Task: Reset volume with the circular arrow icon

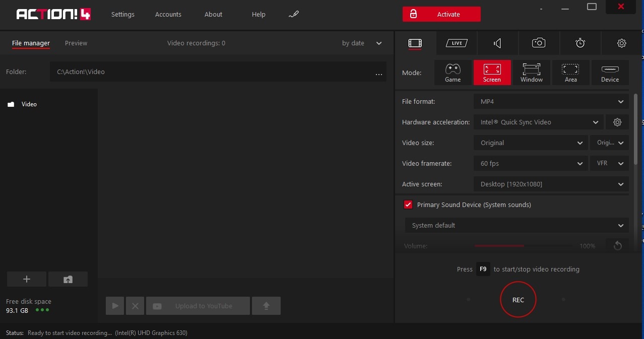Action: (x=617, y=246)
